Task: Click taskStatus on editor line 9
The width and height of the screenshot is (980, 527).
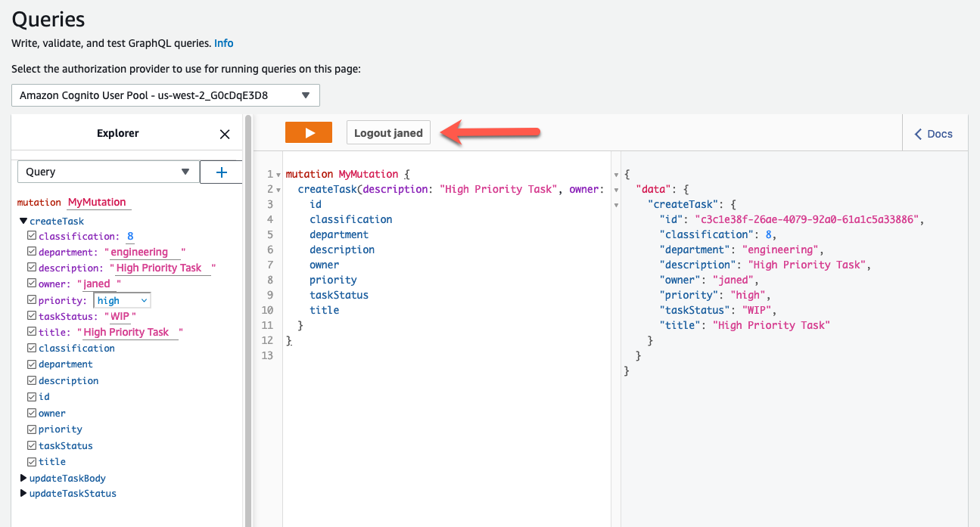Action: [339, 296]
